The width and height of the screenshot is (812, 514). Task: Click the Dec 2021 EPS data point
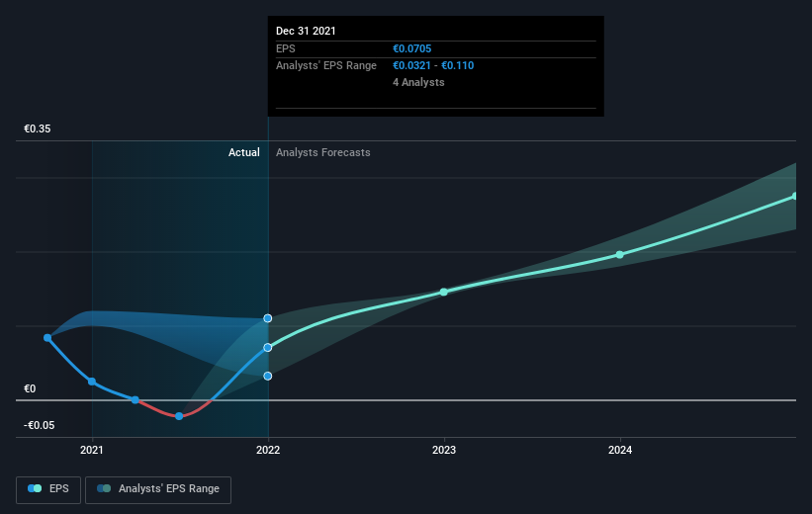click(268, 347)
